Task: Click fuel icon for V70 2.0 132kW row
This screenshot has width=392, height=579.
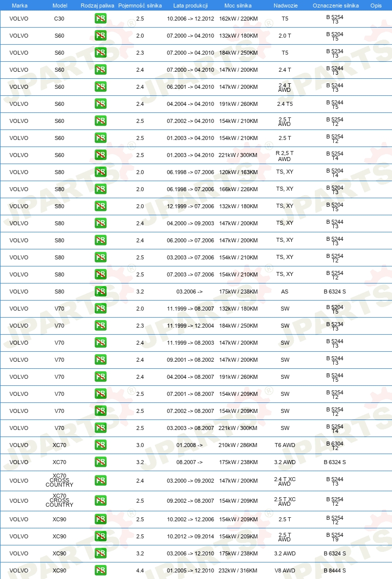Action: pyautogui.click(x=100, y=309)
